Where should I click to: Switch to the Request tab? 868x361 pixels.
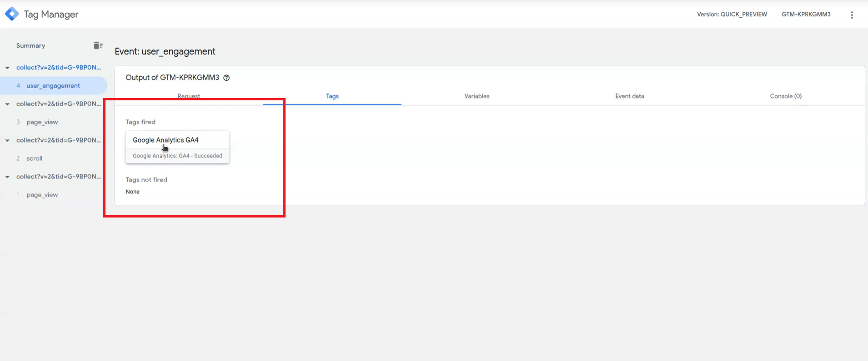point(189,96)
